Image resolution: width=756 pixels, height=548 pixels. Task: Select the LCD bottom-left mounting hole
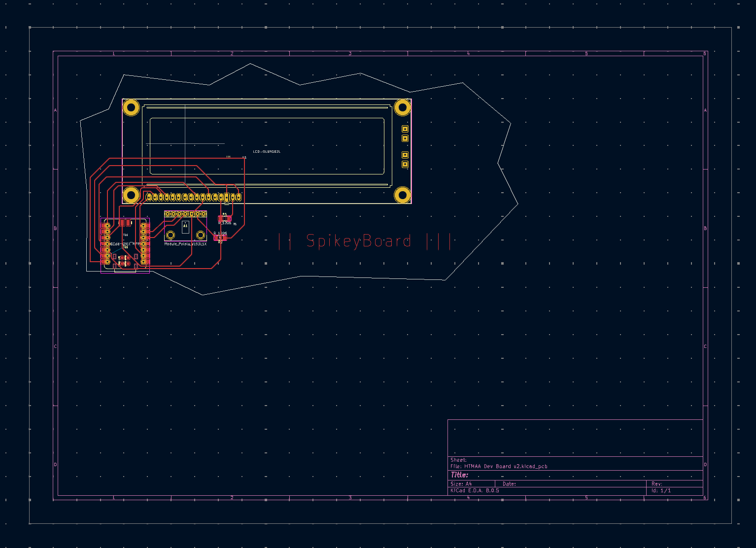coord(131,195)
